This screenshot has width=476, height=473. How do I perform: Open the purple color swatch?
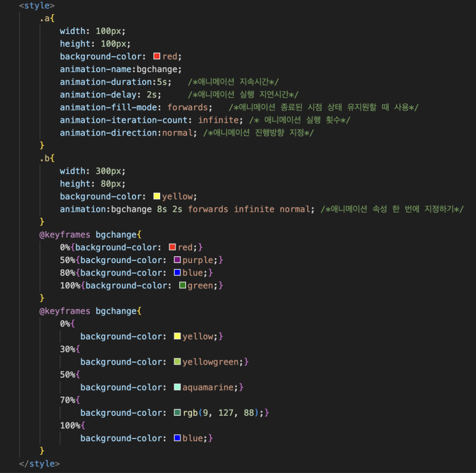pos(177,260)
